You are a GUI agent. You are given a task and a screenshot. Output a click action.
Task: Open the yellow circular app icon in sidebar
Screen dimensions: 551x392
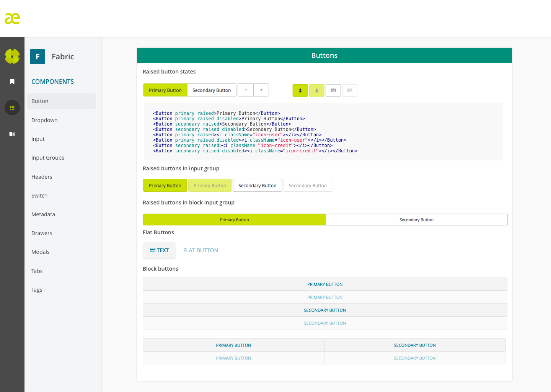[12, 56]
